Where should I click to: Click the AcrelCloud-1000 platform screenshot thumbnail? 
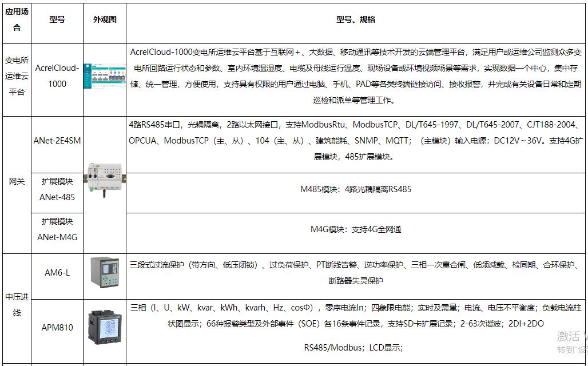pyautogui.click(x=105, y=81)
